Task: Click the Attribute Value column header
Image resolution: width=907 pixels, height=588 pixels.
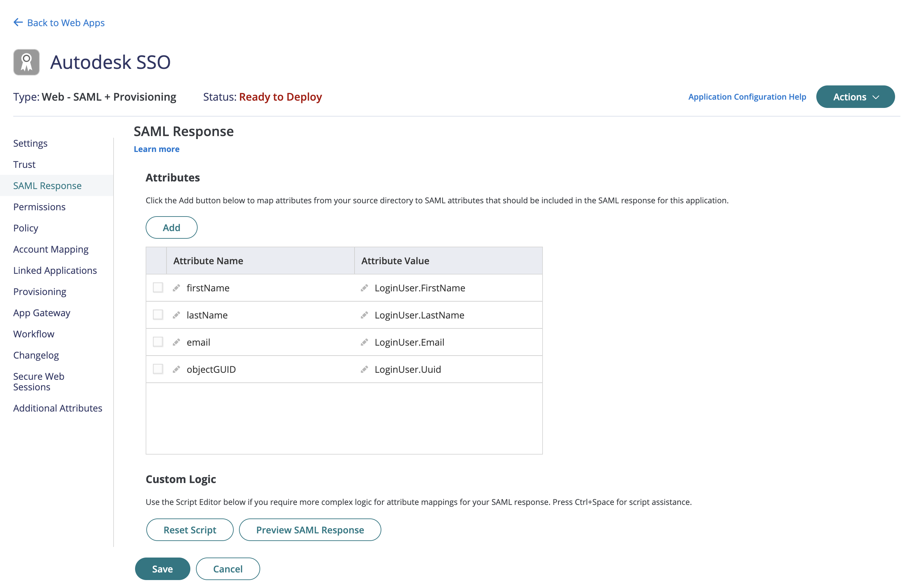Action: pos(395,261)
